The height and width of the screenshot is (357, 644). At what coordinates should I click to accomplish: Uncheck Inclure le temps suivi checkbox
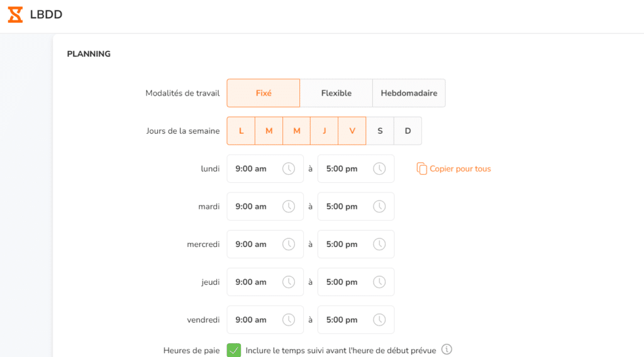click(x=234, y=351)
